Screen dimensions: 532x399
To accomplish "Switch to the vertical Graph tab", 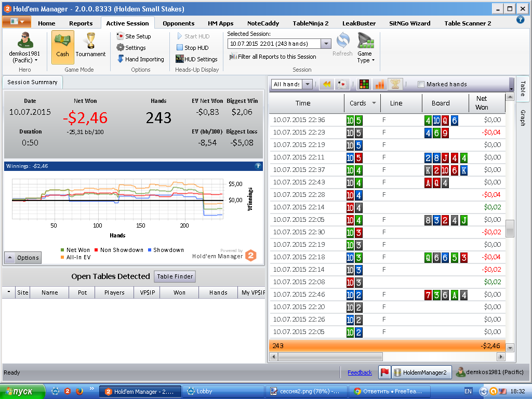I will [x=523, y=118].
